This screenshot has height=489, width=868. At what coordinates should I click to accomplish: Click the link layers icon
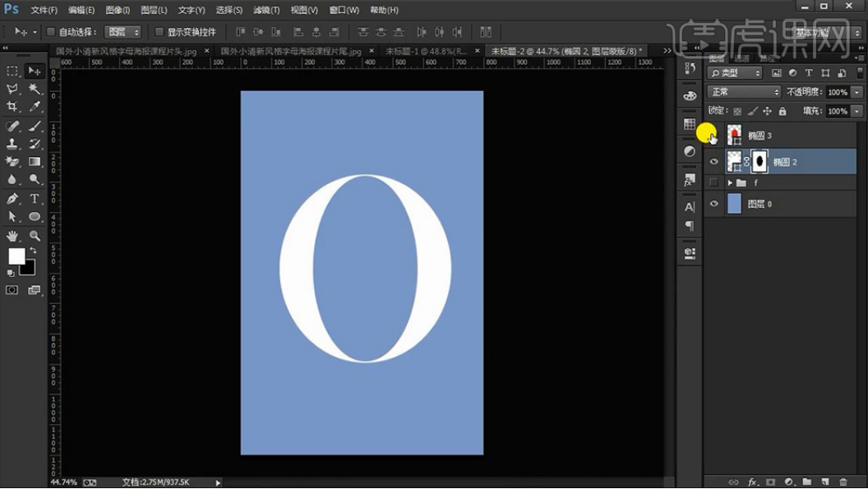tap(733, 482)
